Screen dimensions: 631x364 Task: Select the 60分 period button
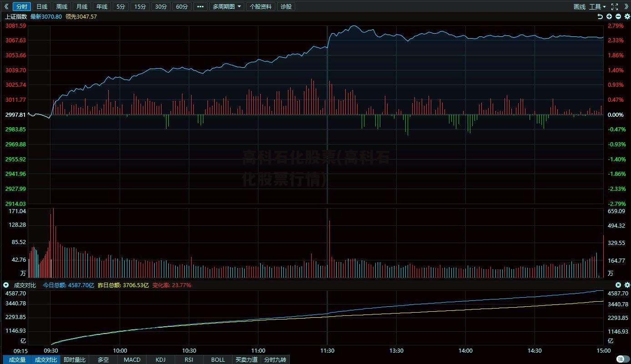tap(182, 6)
